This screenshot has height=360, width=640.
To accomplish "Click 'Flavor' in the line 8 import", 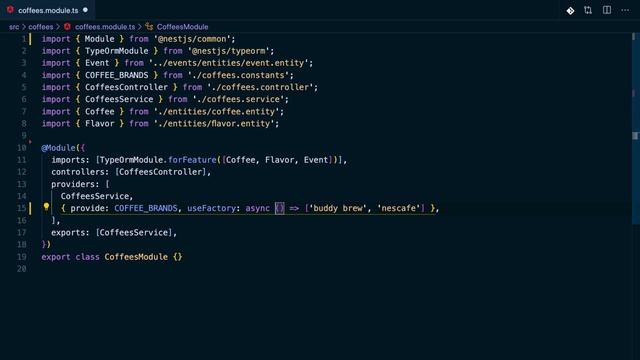I will tap(100, 124).
